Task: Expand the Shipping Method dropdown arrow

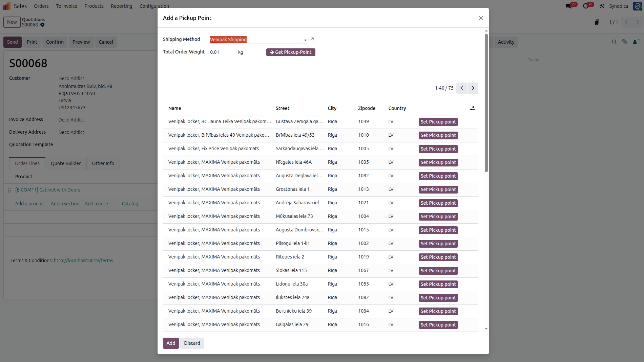Action: 306,40
